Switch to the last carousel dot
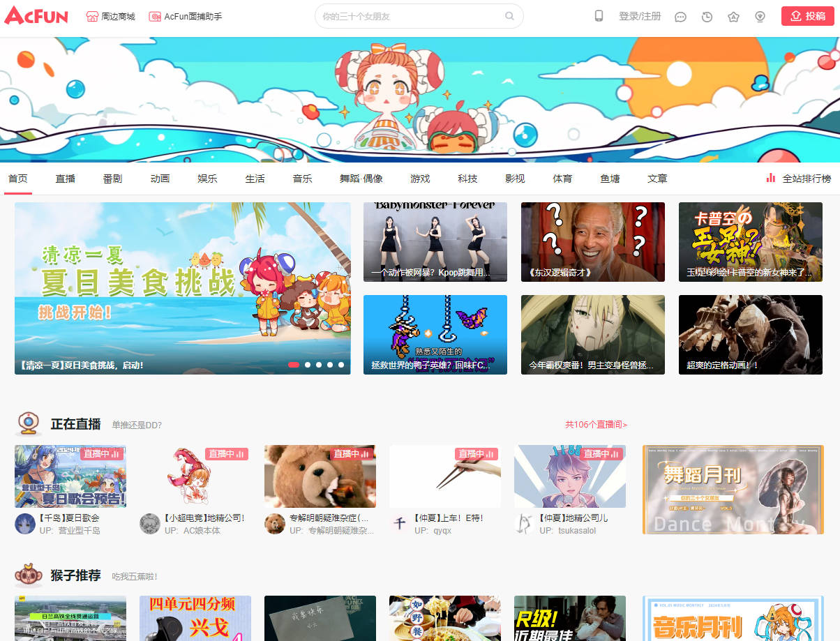840x641 pixels. tap(341, 365)
